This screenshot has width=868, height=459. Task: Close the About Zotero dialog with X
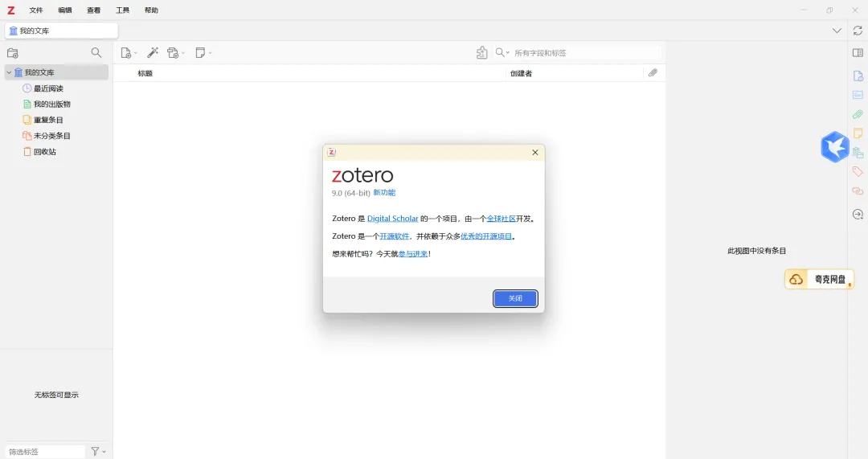534,152
